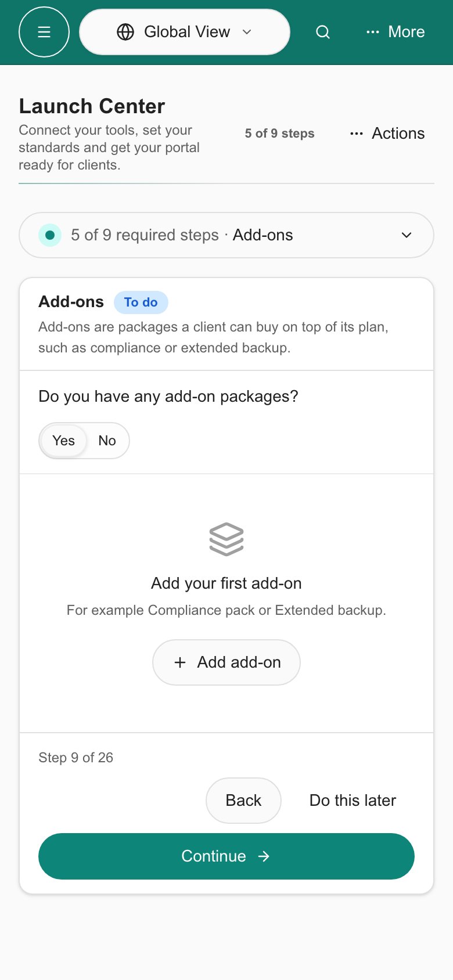This screenshot has height=980, width=453.
Task: Click the chevron in steps selector
Action: coord(407,235)
